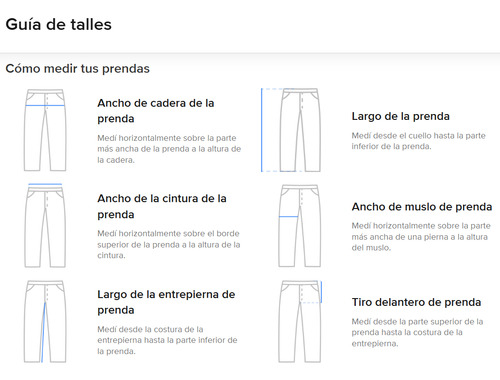The height and width of the screenshot is (380, 500).
Task: Click description mentioning 'a la altura del muslo'
Action: click(421, 237)
